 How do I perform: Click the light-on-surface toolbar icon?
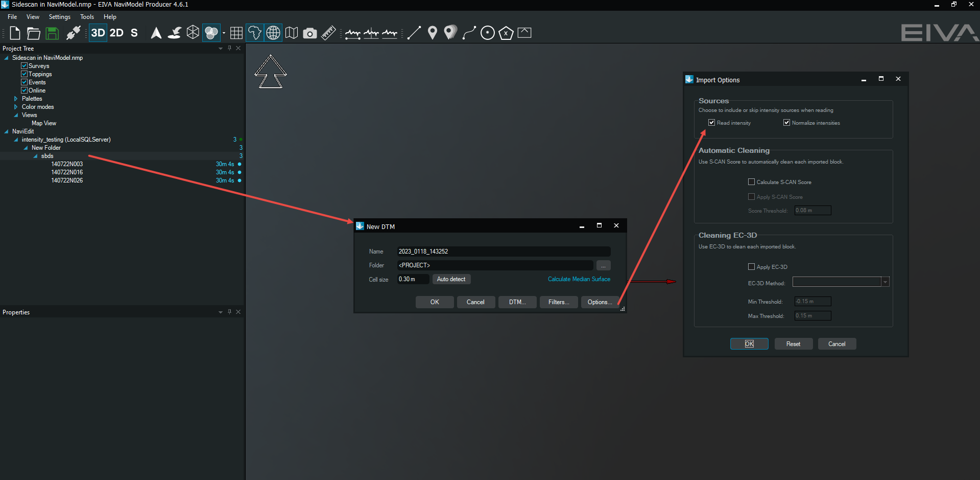pos(175,33)
